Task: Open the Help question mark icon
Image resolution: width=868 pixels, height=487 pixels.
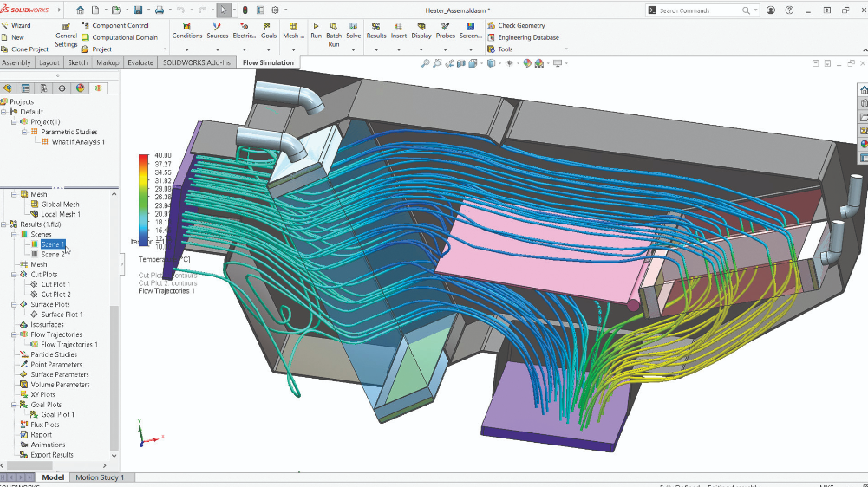Action: pyautogui.click(x=789, y=10)
